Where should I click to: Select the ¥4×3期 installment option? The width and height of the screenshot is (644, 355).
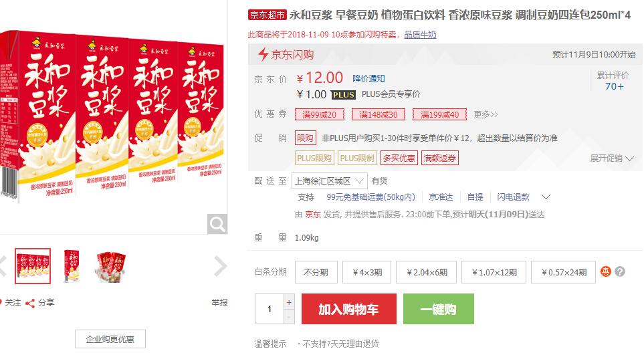point(366,272)
